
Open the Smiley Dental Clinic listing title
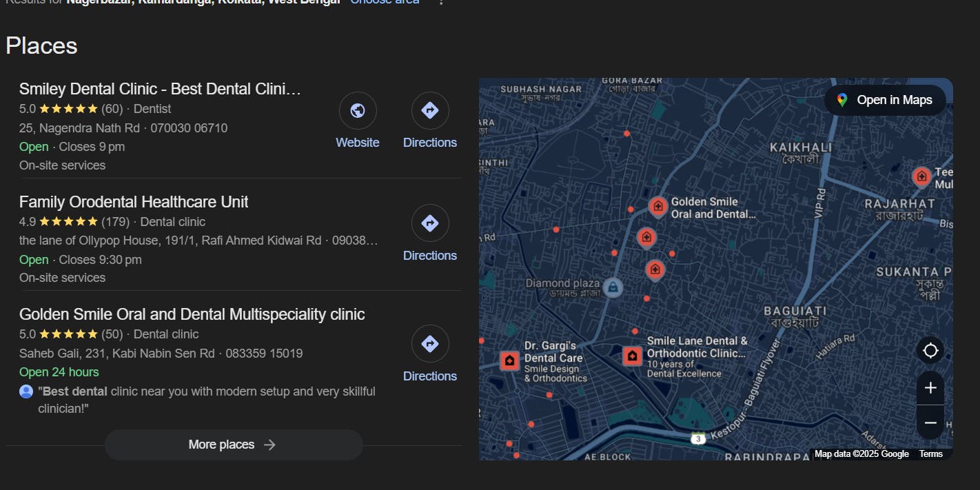point(160,88)
